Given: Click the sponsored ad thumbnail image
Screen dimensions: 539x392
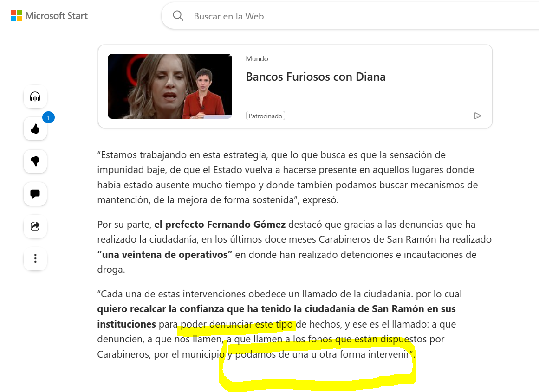Looking at the screenshot, I should 170,86.
